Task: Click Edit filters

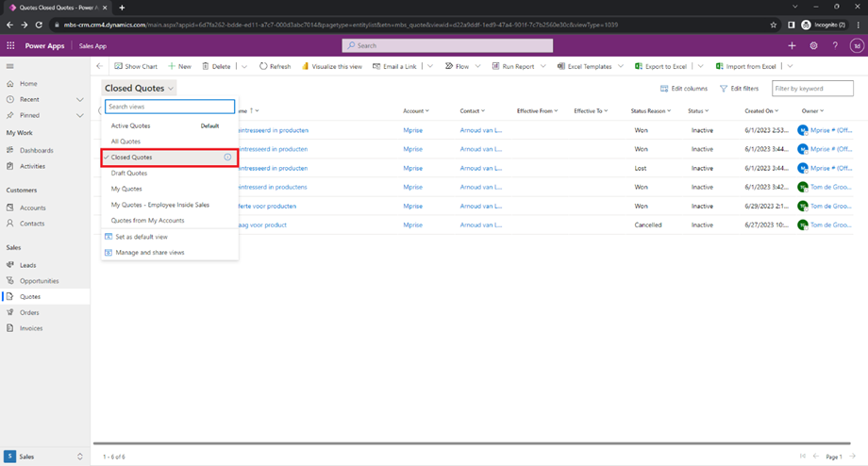Action: 739,89
